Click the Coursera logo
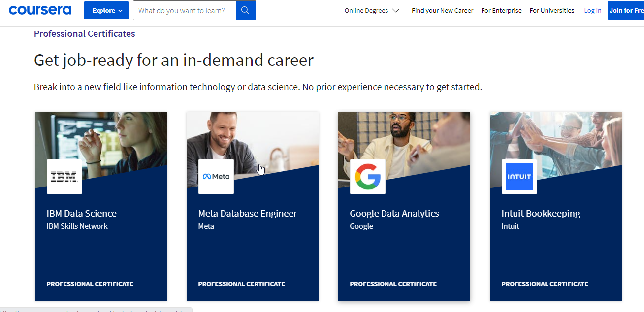The image size is (644, 312). 40,10
